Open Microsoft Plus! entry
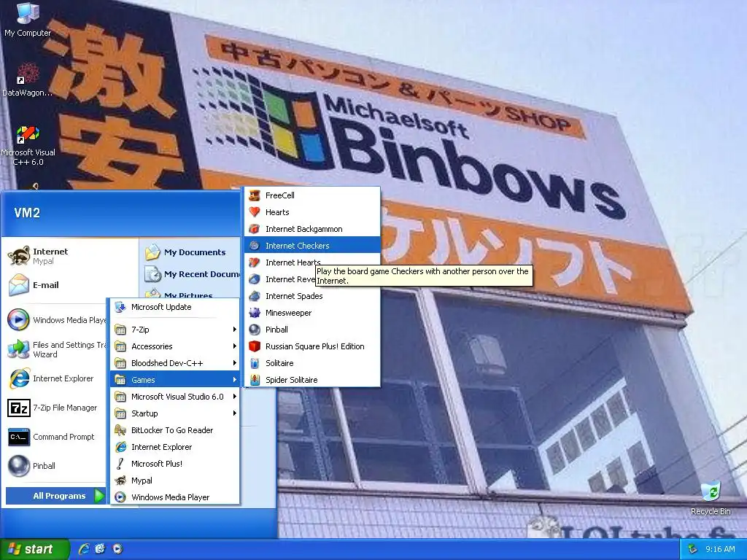Image resolution: width=747 pixels, height=560 pixels. pos(175,464)
